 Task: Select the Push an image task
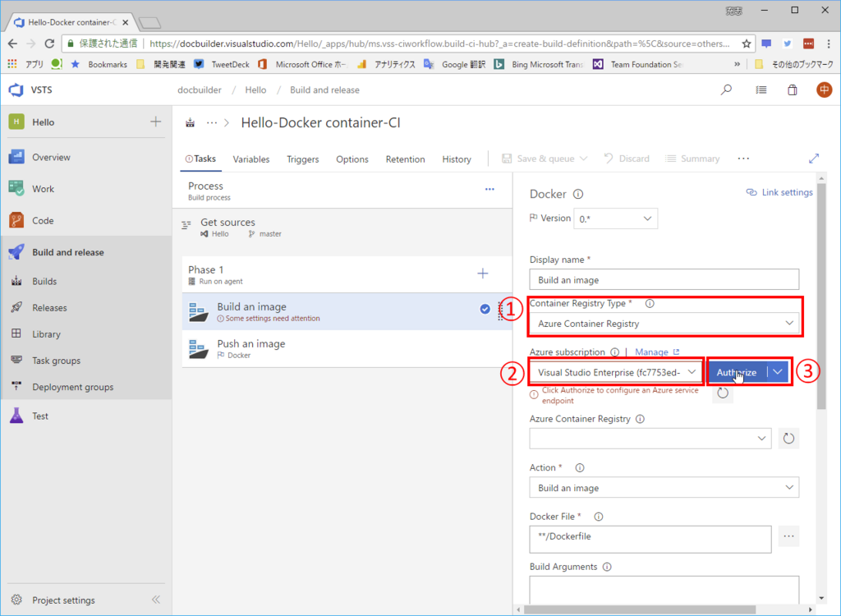pyautogui.click(x=347, y=349)
